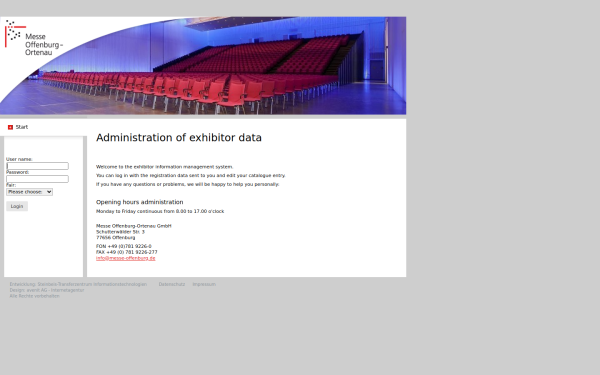Click the 'You can log in' sentence
Screen dimensions: 600x375
click(x=191, y=176)
